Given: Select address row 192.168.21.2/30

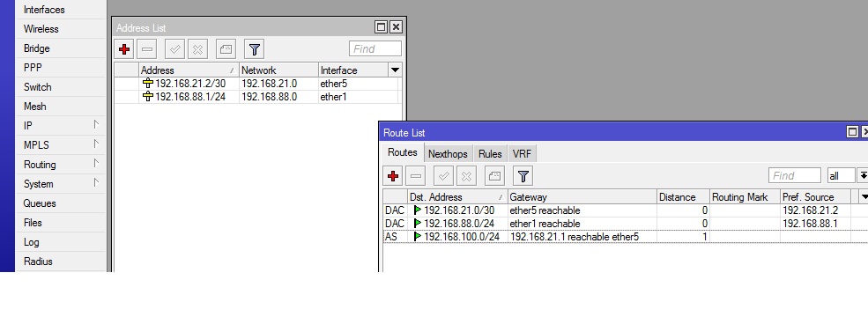Looking at the screenshot, I should pos(256,84).
